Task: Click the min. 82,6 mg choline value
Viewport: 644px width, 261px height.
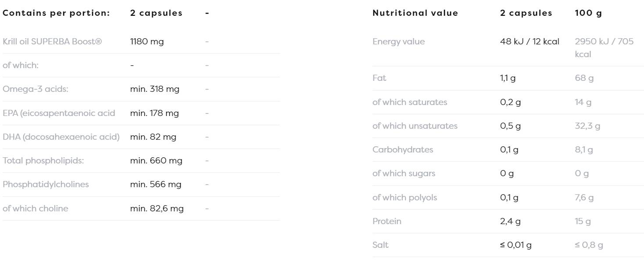Action: pos(157,208)
